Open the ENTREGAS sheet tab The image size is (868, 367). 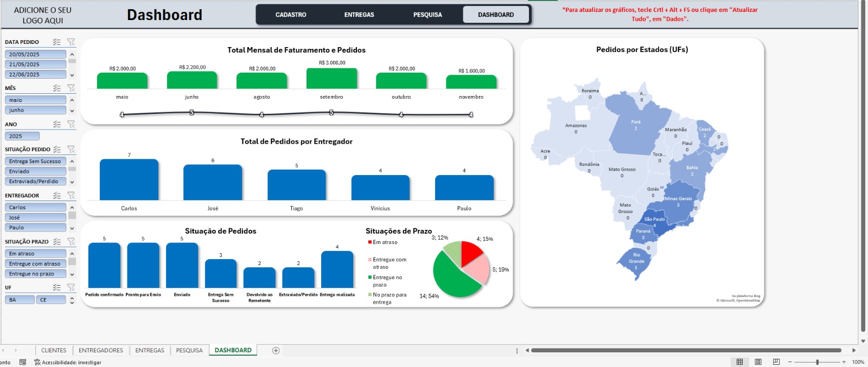coord(150,350)
